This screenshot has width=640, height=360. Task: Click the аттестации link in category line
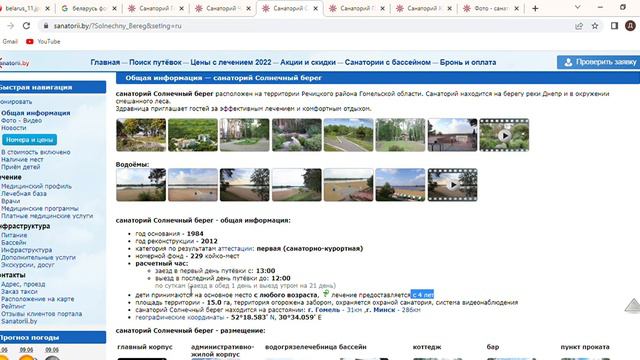(x=235, y=249)
